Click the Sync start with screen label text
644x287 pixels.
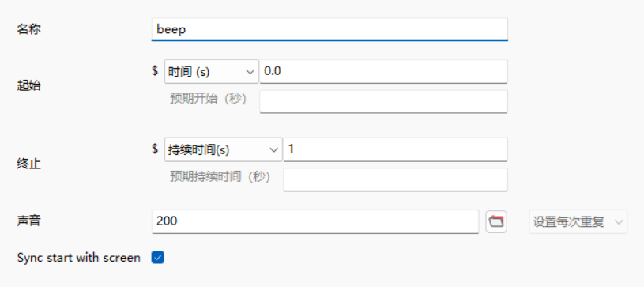click(x=79, y=258)
